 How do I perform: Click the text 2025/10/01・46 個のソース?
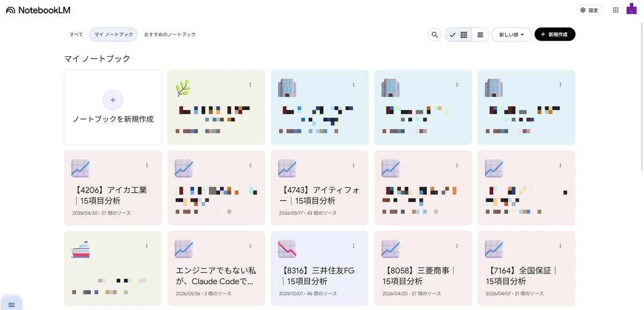pos(308,293)
